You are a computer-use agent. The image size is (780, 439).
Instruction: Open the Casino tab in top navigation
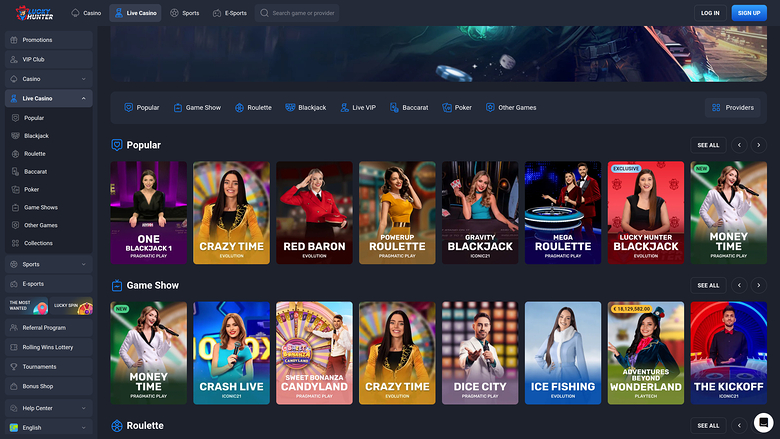tap(86, 13)
